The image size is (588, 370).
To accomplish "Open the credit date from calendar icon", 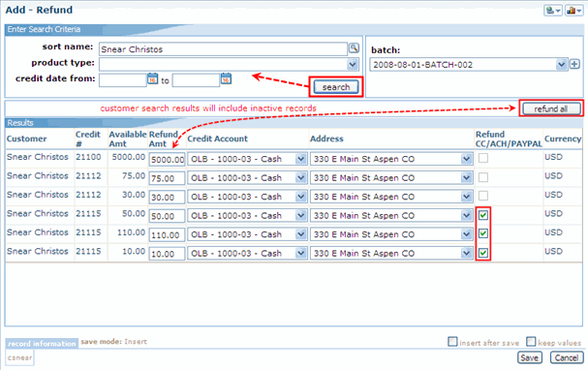I will click(x=152, y=78).
